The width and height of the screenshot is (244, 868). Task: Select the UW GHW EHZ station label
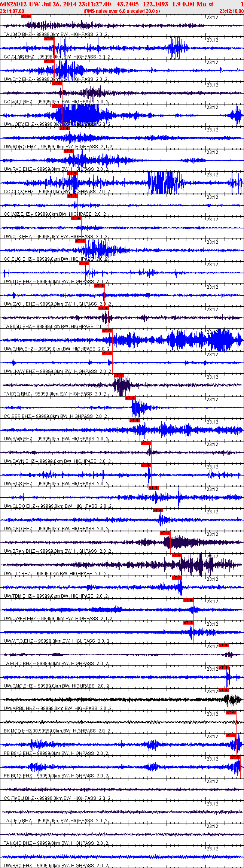tap(18, 349)
